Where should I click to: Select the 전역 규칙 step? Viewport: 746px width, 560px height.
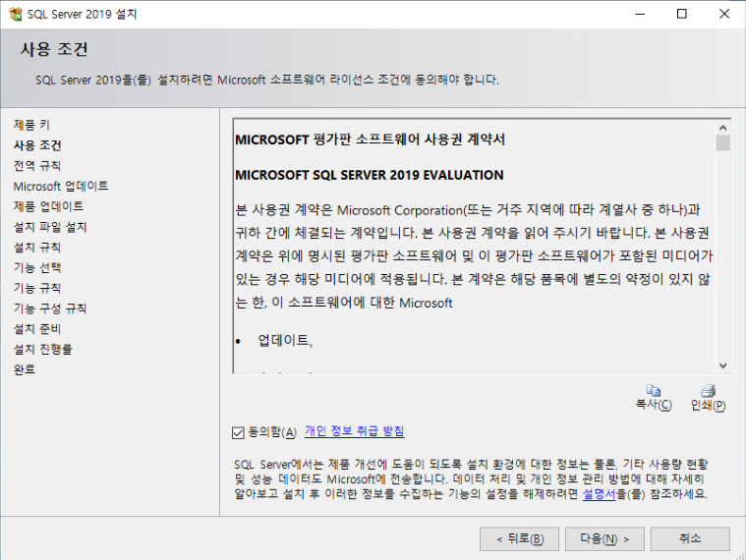[x=37, y=166]
